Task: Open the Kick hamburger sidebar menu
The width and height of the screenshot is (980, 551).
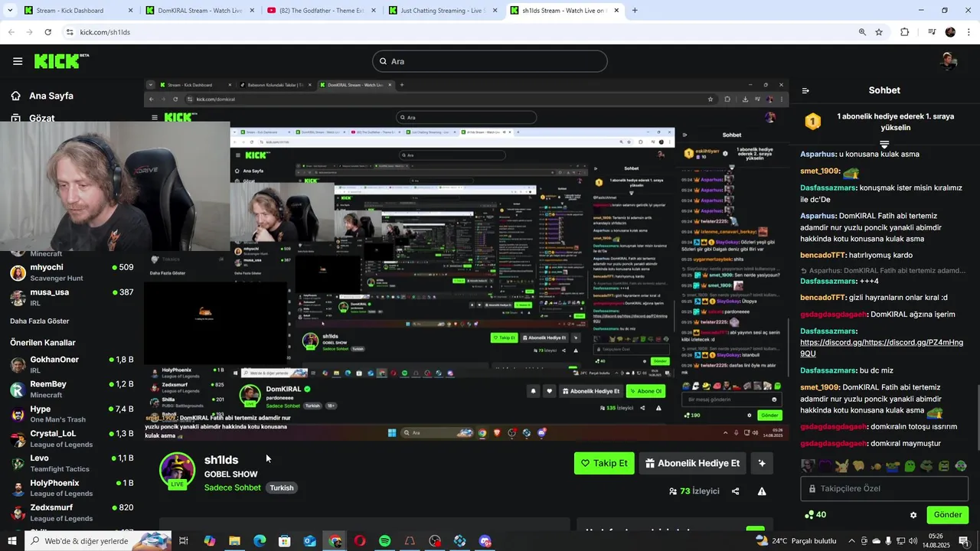Action: [18, 61]
